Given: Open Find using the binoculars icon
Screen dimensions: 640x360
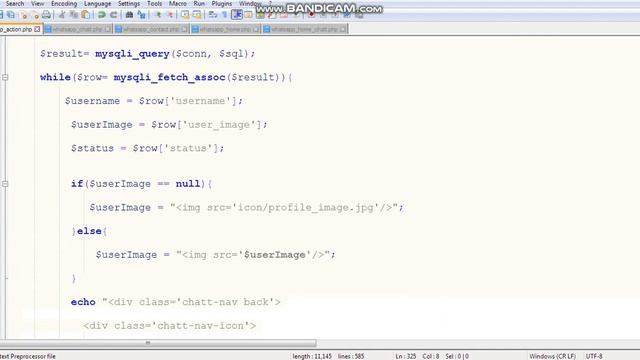Looking at the screenshot, I should click(129, 15).
